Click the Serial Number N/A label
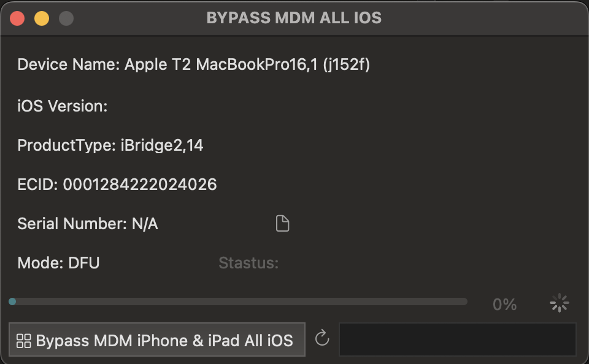The height and width of the screenshot is (364, 589). point(88,224)
